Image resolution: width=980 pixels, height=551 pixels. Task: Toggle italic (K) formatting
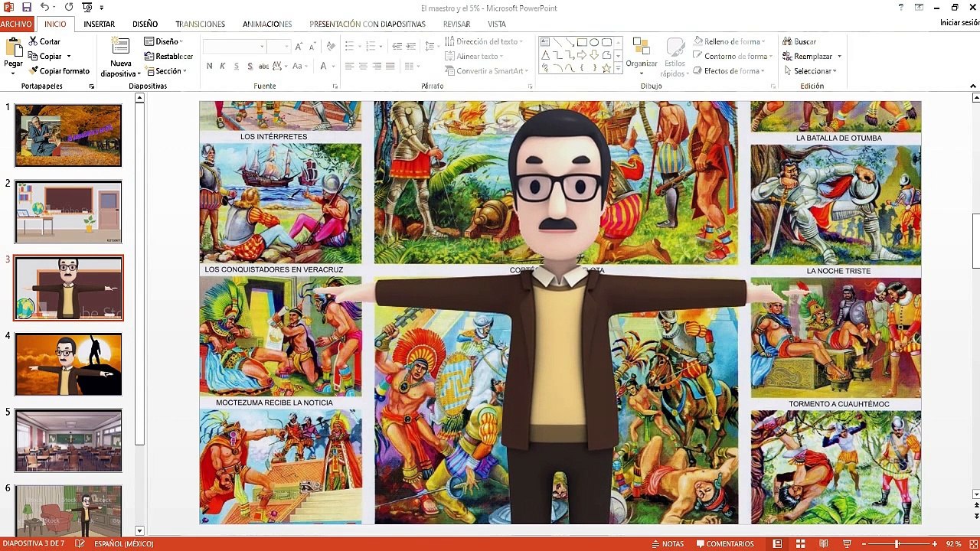223,66
